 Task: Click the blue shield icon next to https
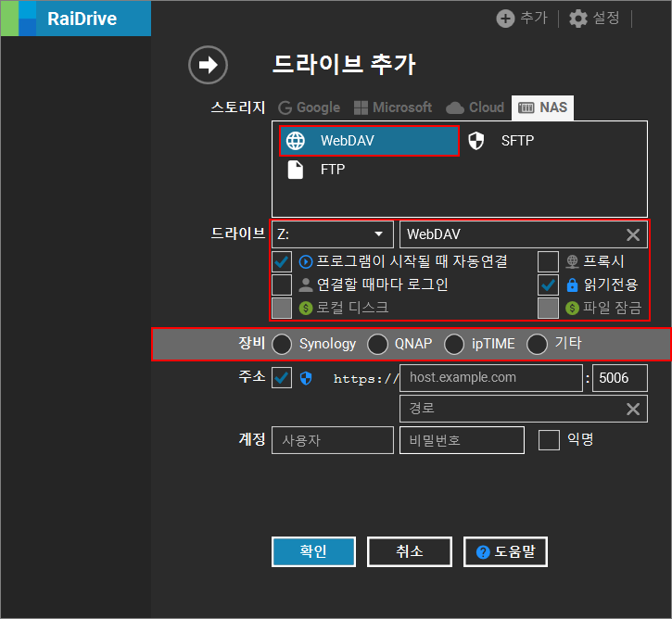click(x=306, y=378)
